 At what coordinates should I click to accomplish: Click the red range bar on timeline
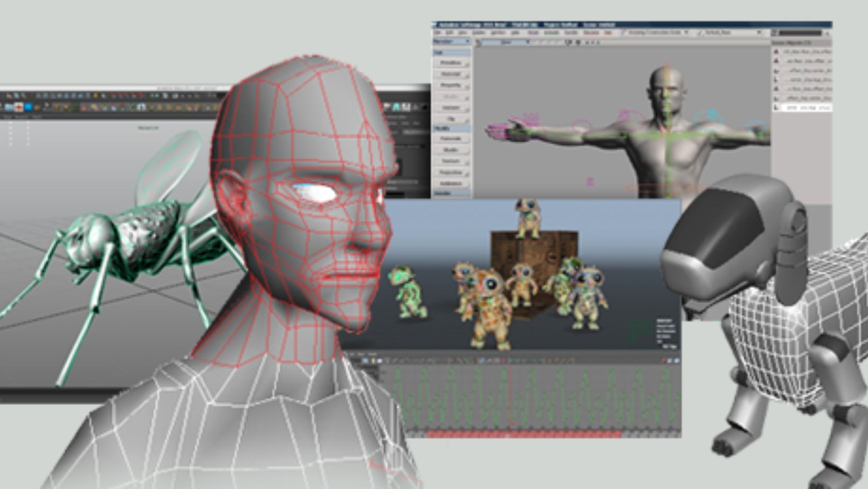tap(524, 434)
